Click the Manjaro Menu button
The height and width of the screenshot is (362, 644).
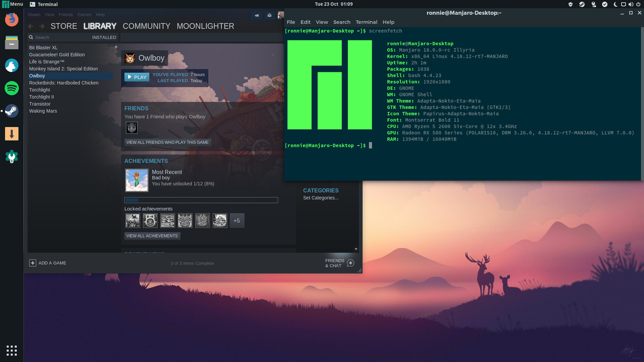(13, 4)
